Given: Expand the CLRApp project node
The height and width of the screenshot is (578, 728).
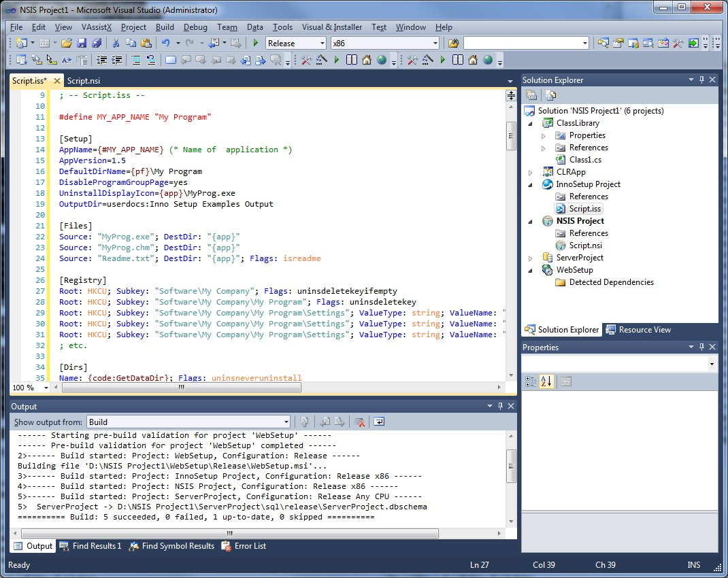Looking at the screenshot, I should pyautogui.click(x=530, y=173).
